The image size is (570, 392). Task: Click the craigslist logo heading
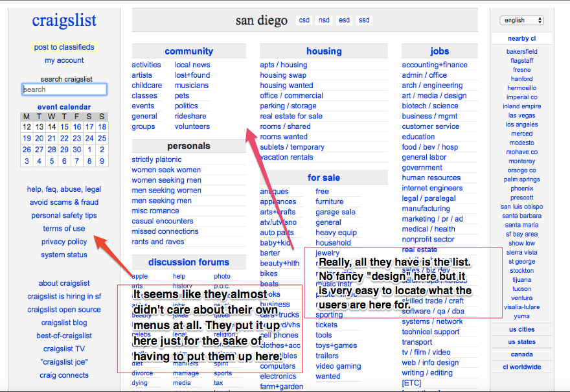[64, 20]
